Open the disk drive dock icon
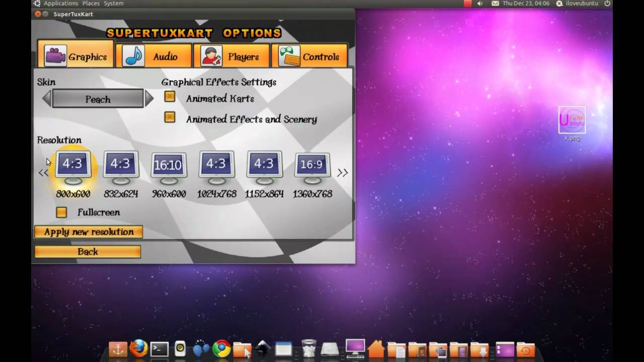Image resolution: width=644 pixels, height=362 pixels. tap(330, 349)
